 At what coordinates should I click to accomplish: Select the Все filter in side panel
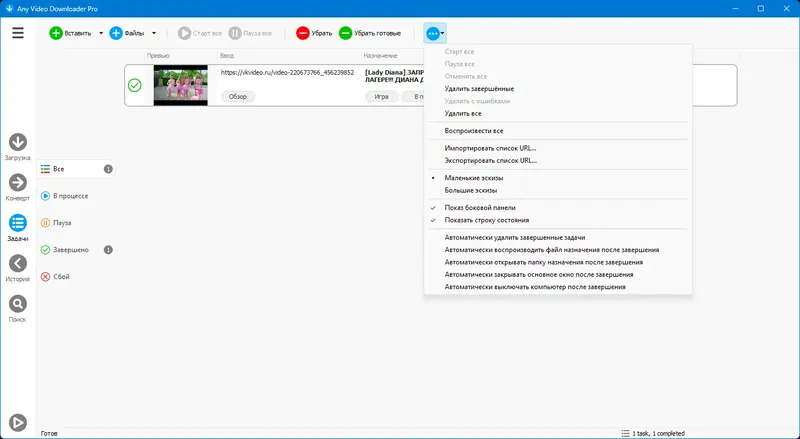[x=77, y=169]
